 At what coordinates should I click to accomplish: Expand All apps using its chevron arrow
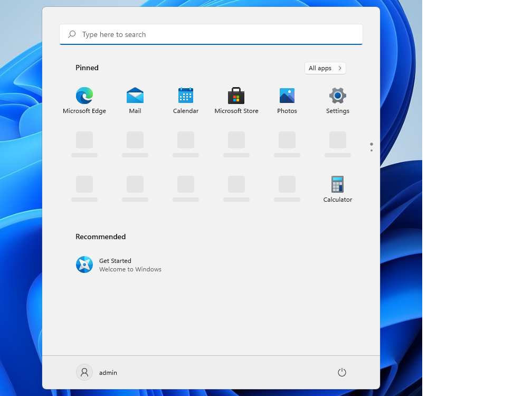click(340, 68)
